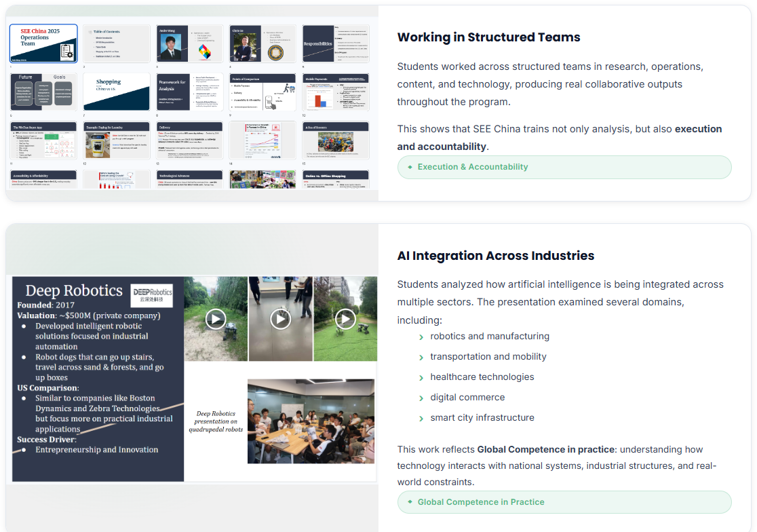Click the chevron beside "healthcare technologies"

421,377
